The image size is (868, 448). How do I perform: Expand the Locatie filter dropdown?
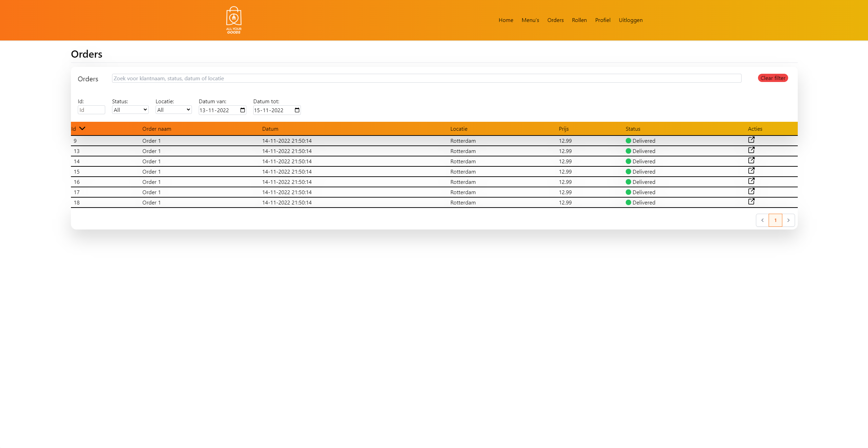click(x=173, y=110)
